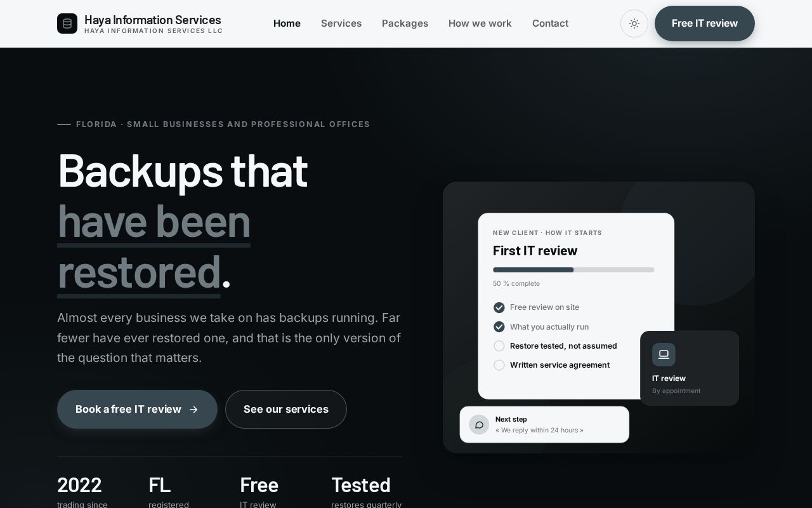
Task: Click the See our services button
Action: (x=286, y=410)
